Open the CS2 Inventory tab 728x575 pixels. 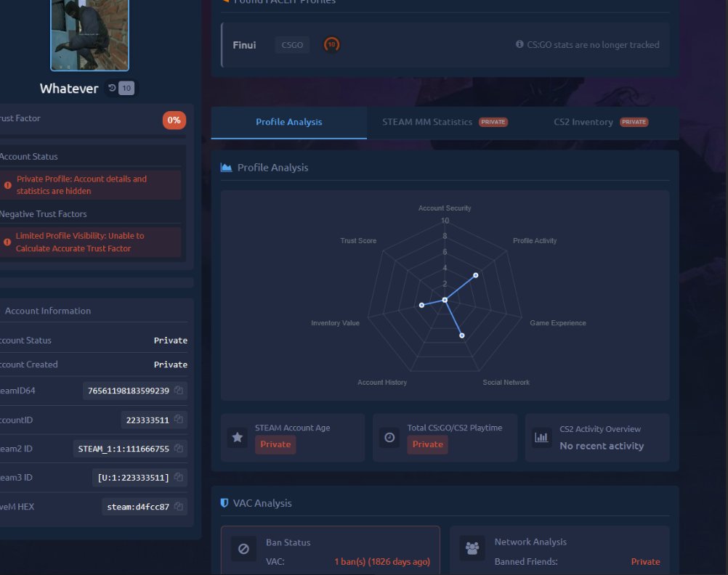[601, 122]
